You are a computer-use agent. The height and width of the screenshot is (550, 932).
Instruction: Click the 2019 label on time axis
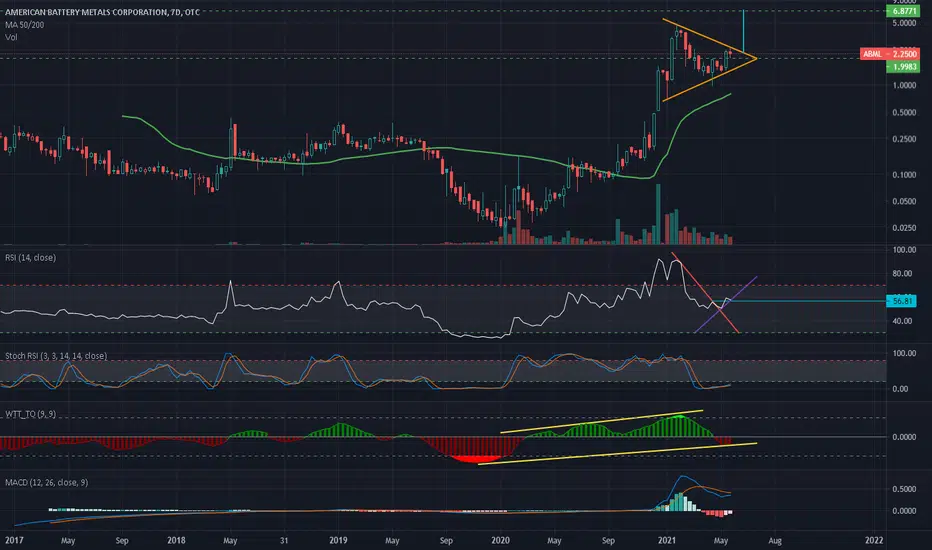coord(338,540)
